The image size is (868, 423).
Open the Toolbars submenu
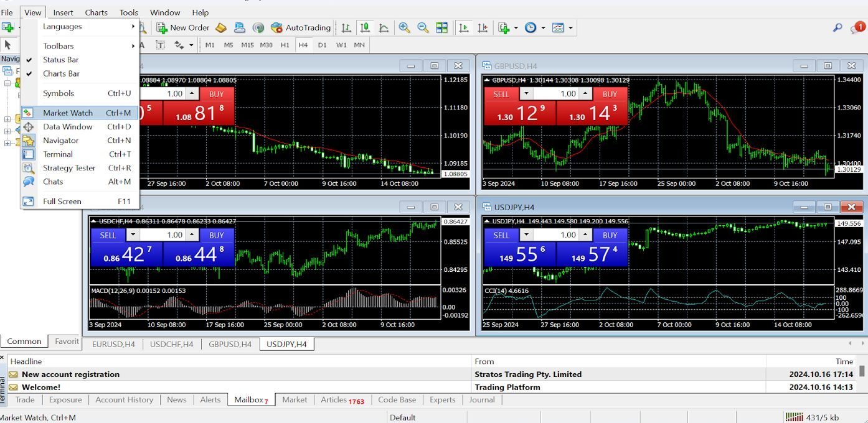pos(80,46)
